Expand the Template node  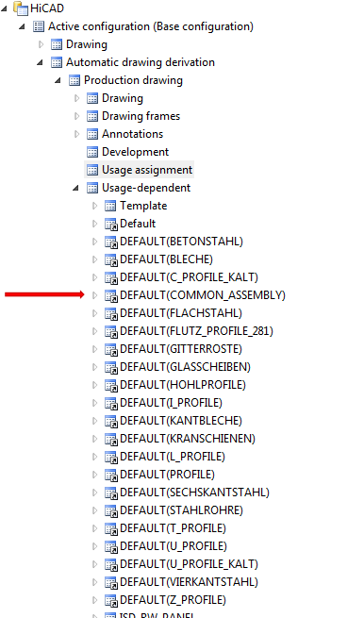coord(94,206)
